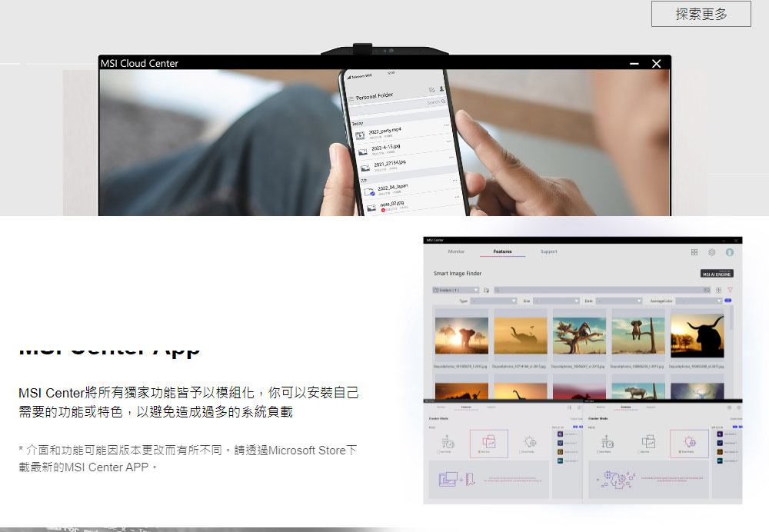Check the speedometer mode checkbox in left Creator Mode window
Viewport: 769px width, 532px height.
click(438, 451)
